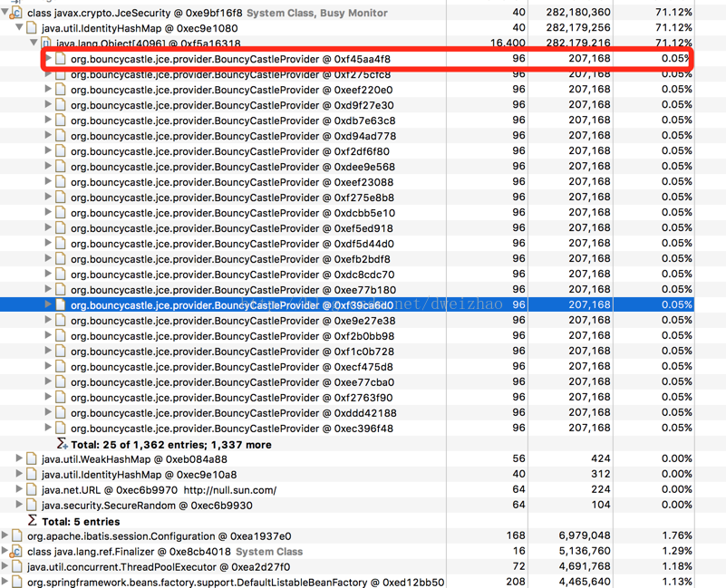Expand BouncyCastleProvider @ 0xddd42188
The width and height of the screenshot is (726, 588).
pyautogui.click(x=48, y=412)
